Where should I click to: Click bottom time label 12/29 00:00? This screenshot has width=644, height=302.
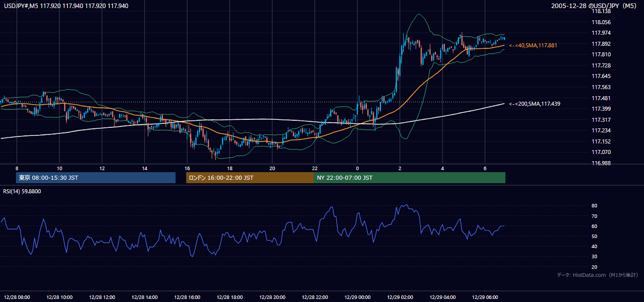357,297
